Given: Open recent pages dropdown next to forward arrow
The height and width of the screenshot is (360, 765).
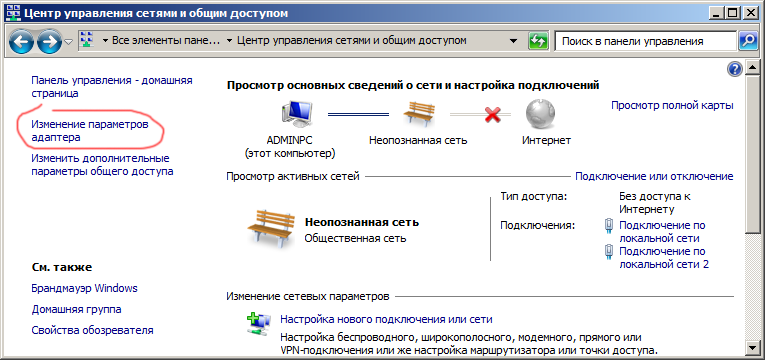Looking at the screenshot, I should tap(69, 42).
